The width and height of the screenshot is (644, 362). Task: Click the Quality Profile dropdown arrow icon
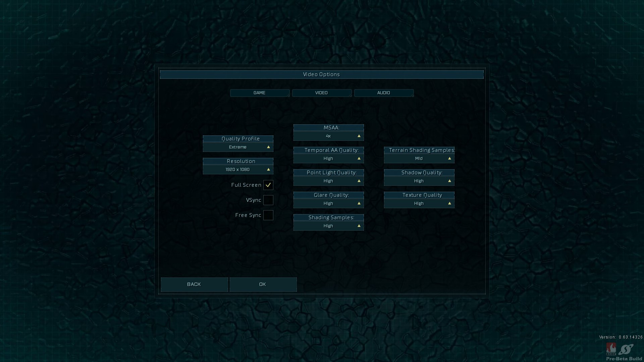tap(268, 147)
